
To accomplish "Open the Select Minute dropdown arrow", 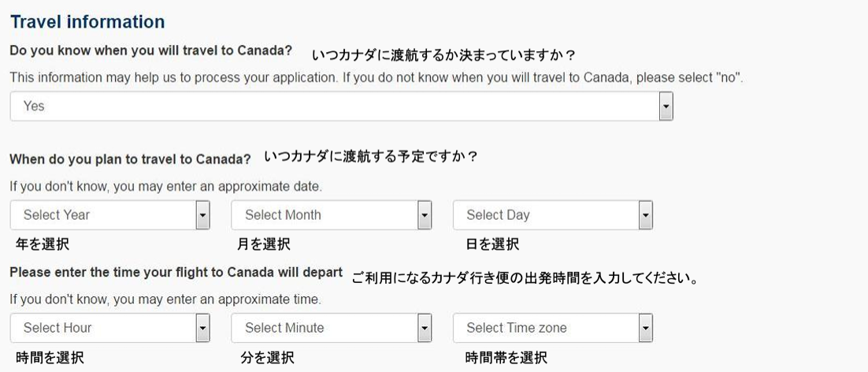I will pos(425,328).
